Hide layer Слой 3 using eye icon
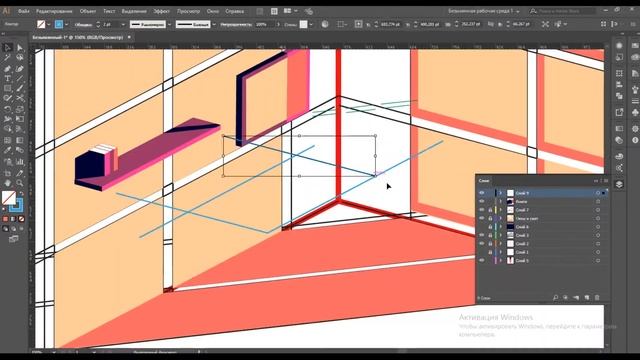 pos(482,235)
